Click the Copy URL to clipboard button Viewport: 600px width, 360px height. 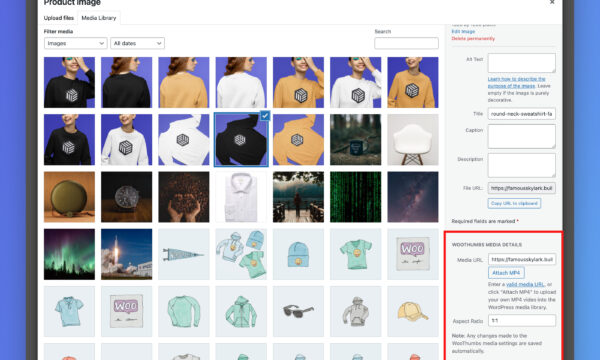(514, 203)
